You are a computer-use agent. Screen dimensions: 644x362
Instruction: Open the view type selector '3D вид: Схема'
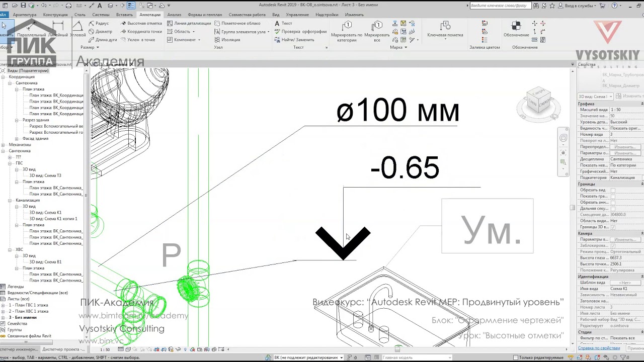click(x=596, y=96)
